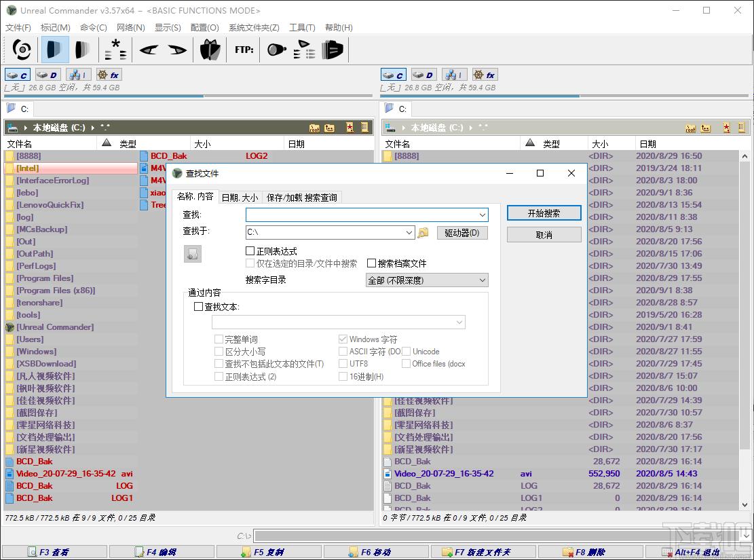Open the command line history dropdown
This screenshot has width=754, height=560.
pos(747,536)
